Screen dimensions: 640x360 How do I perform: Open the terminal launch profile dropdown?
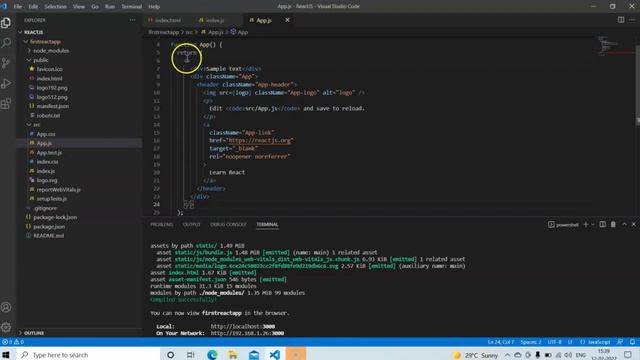click(x=593, y=224)
